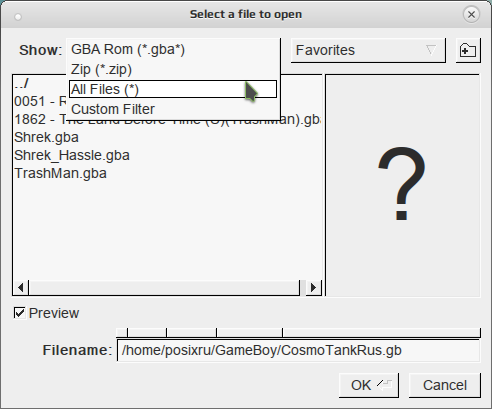
Task: Click the right scroll arrow of file list
Action: (313, 287)
